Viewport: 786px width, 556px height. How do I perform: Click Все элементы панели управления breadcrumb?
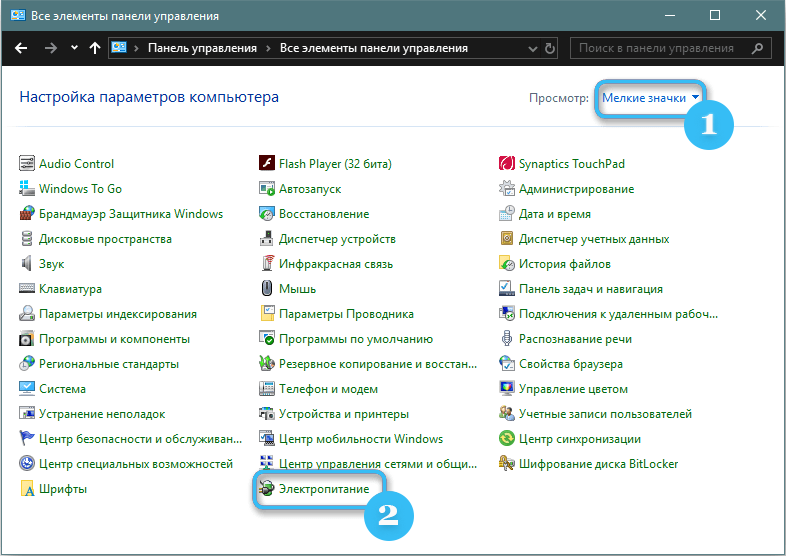(374, 48)
